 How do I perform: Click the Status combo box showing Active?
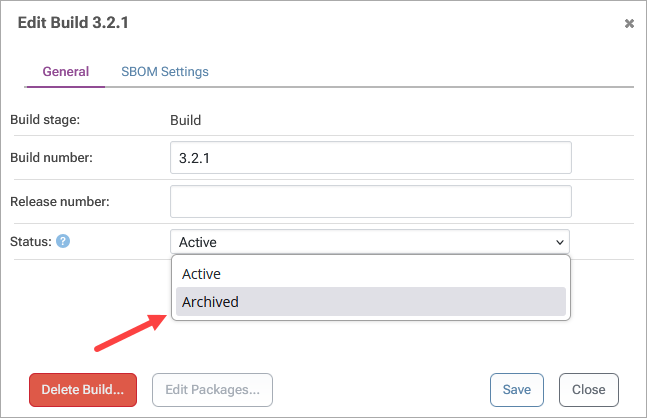pos(360,242)
